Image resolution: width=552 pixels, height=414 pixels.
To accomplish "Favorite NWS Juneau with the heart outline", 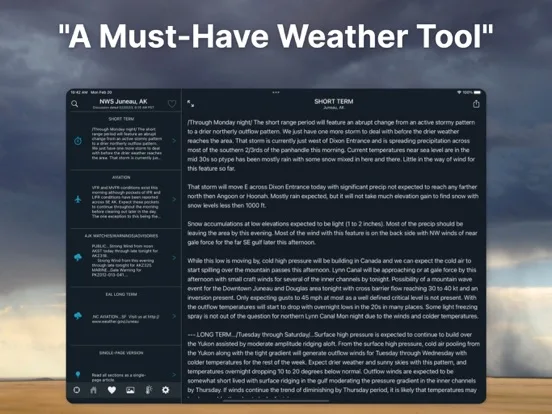I will pos(172,104).
